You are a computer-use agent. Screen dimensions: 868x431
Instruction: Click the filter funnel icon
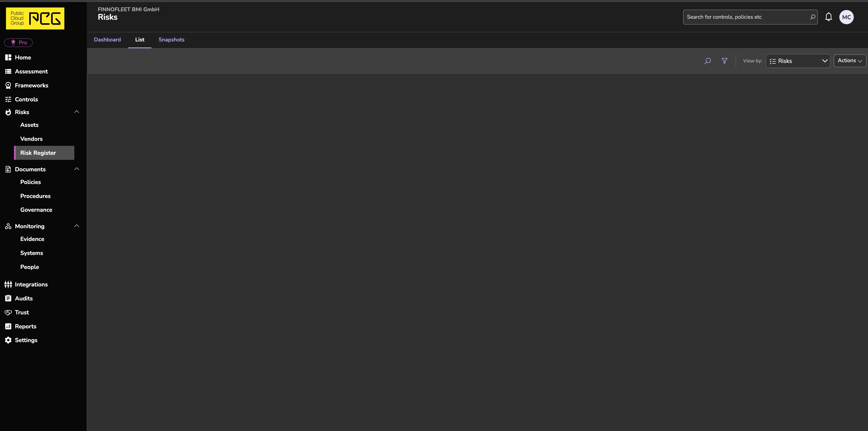(x=725, y=61)
